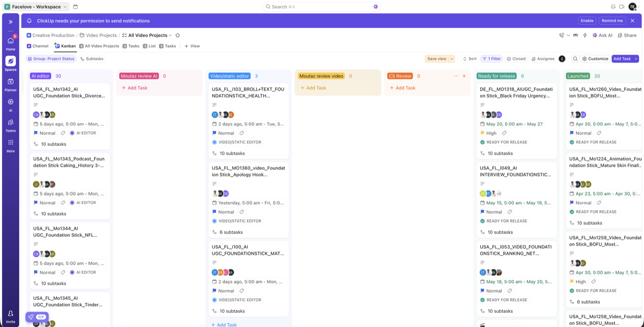Viewport: 644px width, 327px height.
Task: Click the glasses icon in the header
Action: 575,35
